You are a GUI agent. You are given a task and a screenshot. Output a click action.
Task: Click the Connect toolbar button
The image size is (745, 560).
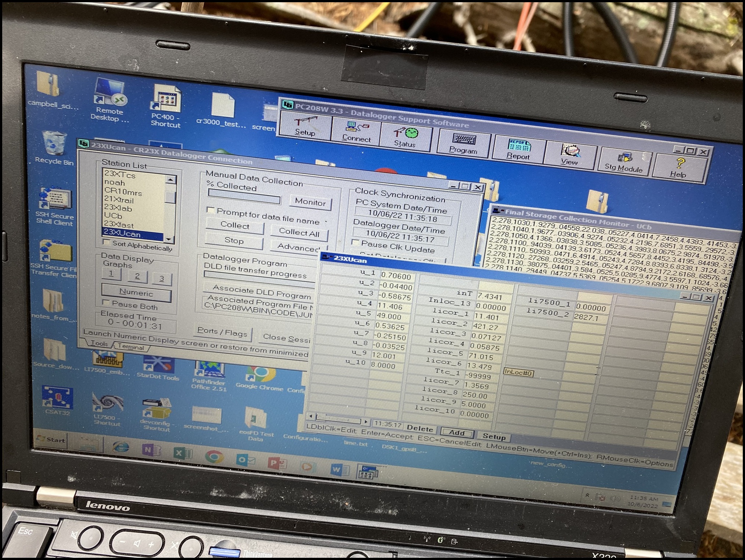[x=356, y=132]
